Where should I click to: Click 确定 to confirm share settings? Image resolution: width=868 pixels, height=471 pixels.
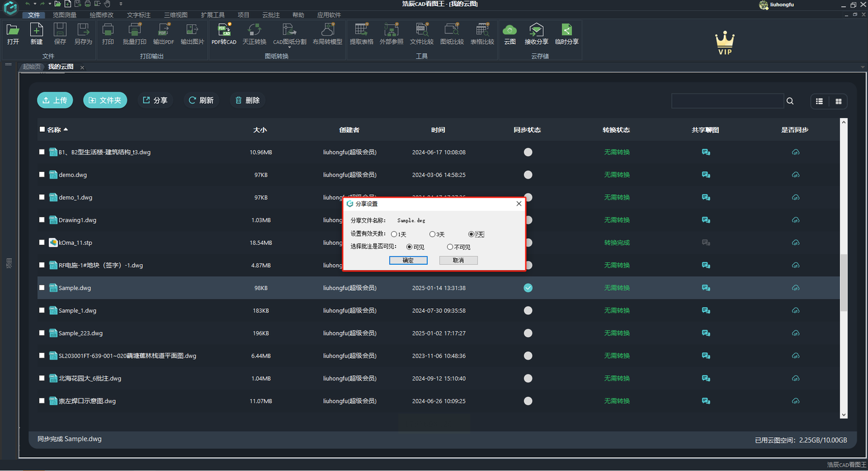point(408,261)
